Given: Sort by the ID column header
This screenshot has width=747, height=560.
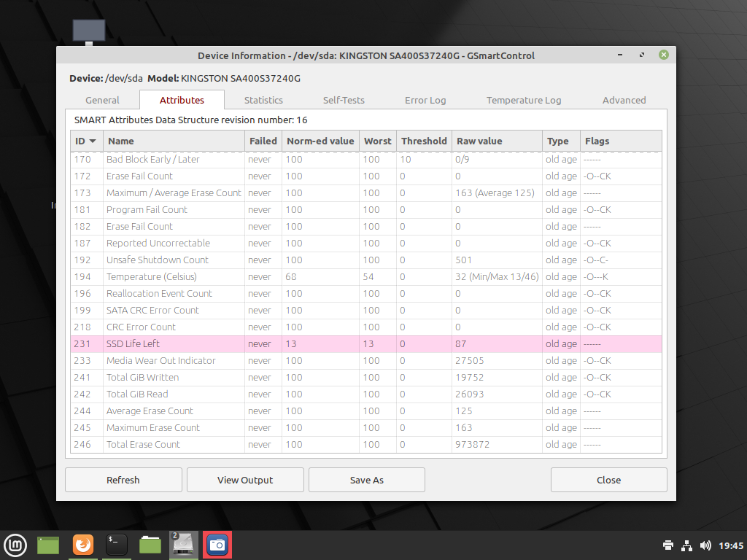Looking at the screenshot, I should point(87,141).
